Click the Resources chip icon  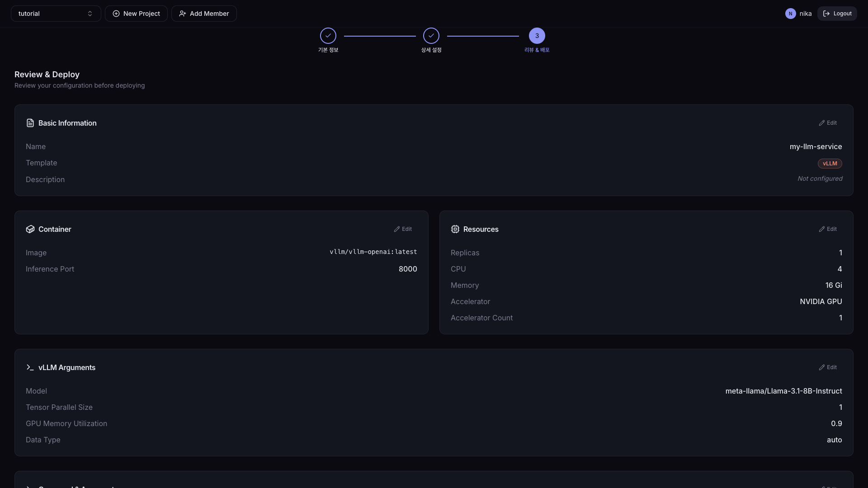click(x=455, y=229)
